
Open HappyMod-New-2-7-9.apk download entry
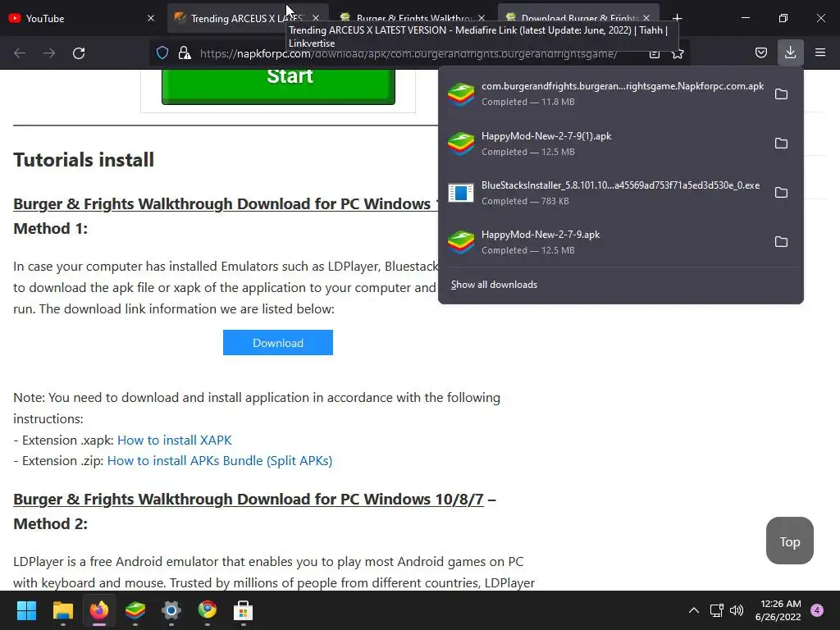click(605, 242)
